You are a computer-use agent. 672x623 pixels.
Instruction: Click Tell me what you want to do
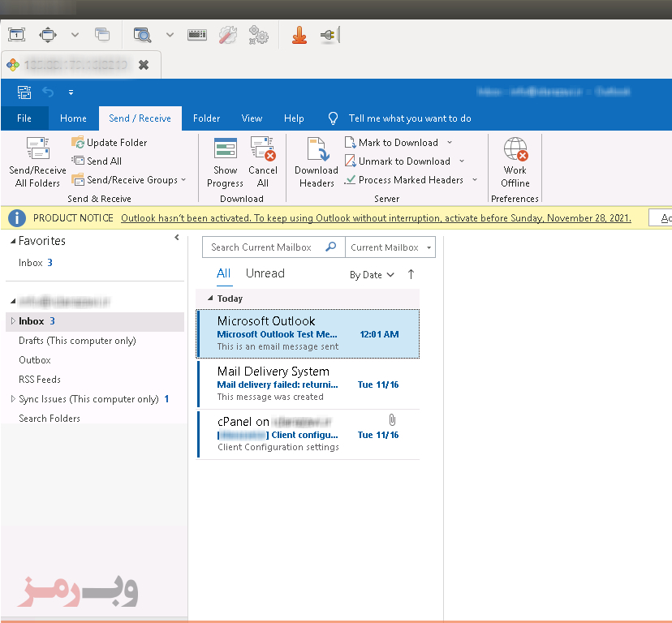410,118
